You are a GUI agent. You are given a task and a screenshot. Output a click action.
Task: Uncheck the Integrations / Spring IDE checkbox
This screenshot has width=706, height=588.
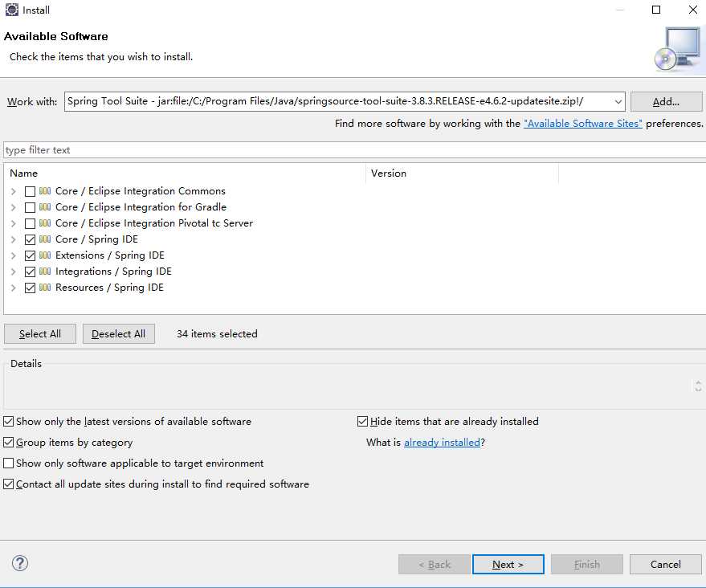click(x=30, y=272)
